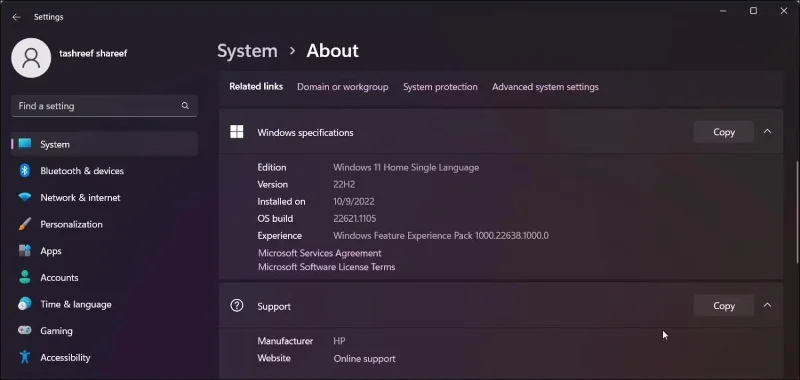Select the Personalization paintbrush icon
The image size is (800, 380).
pos(24,224)
